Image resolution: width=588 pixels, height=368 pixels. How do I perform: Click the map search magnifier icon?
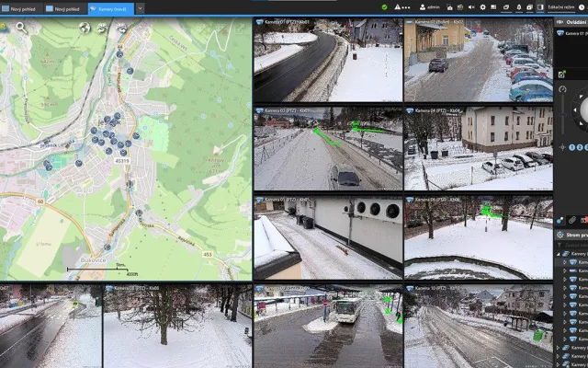22,28
